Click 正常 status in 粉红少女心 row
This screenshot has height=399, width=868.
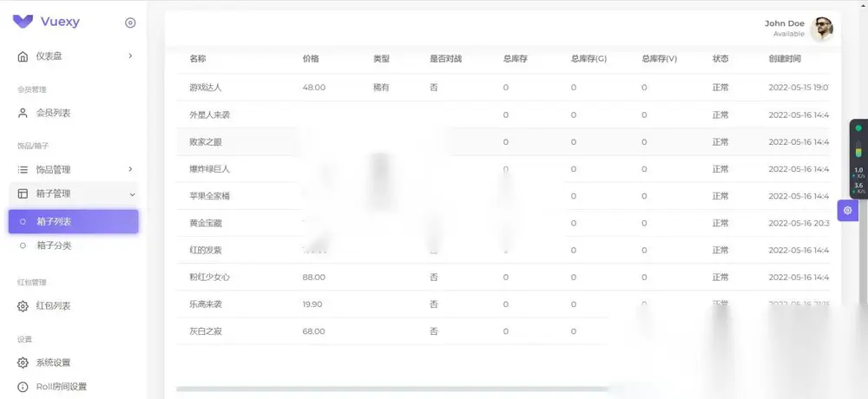(720, 278)
